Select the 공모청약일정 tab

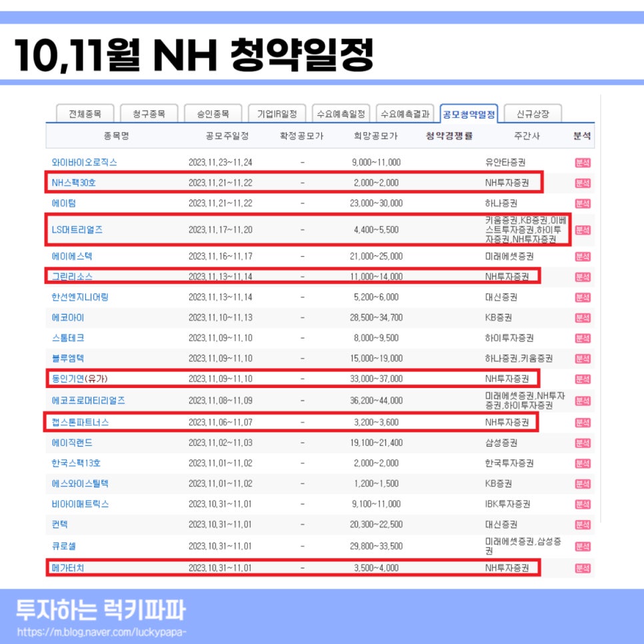(469, 114)
